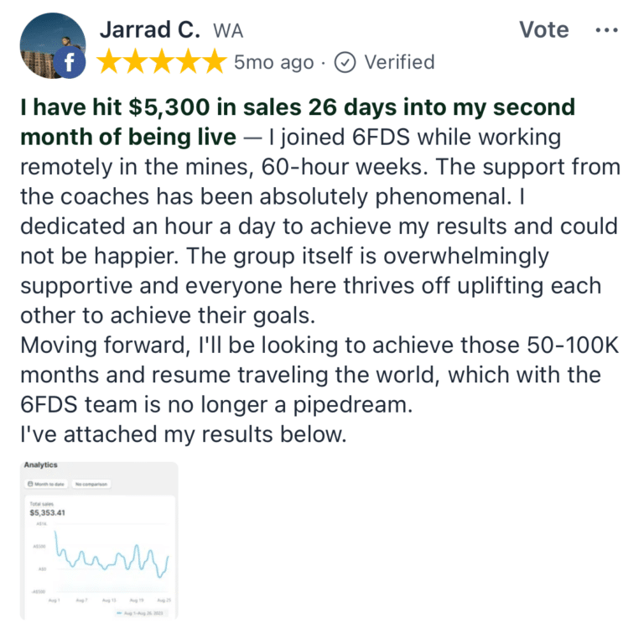Open the attached Analytics screenshot thumbnail

(99, 540)
